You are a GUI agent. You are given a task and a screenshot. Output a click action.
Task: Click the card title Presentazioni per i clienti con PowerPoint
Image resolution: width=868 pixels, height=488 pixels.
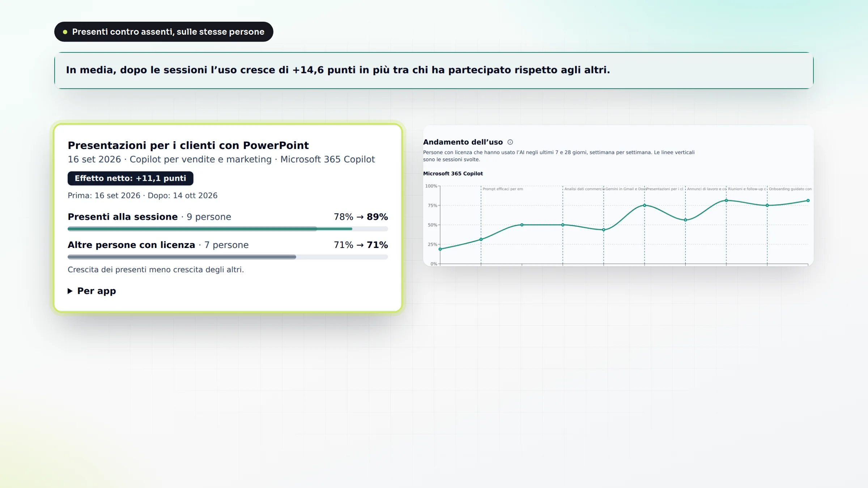coord(188,145)
